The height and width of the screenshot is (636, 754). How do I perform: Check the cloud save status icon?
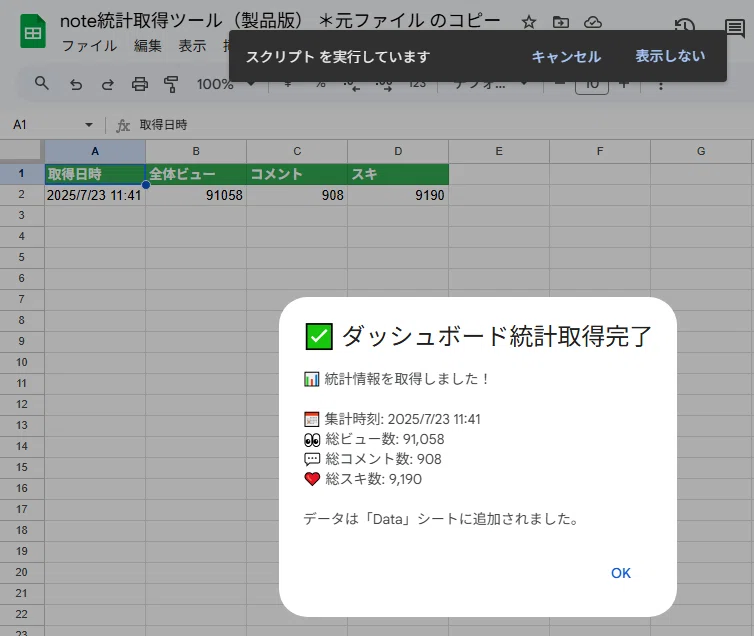point(592,22)
